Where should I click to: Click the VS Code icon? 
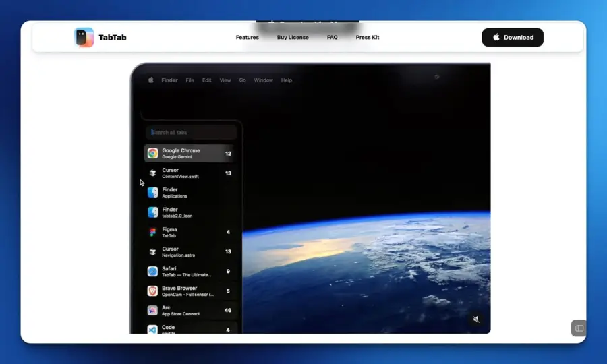click(x=153, y=329)
